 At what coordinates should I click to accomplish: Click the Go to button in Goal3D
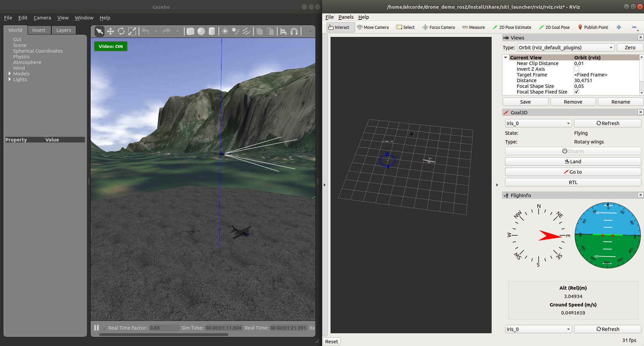pyautogui.click(x=573, y=172)
